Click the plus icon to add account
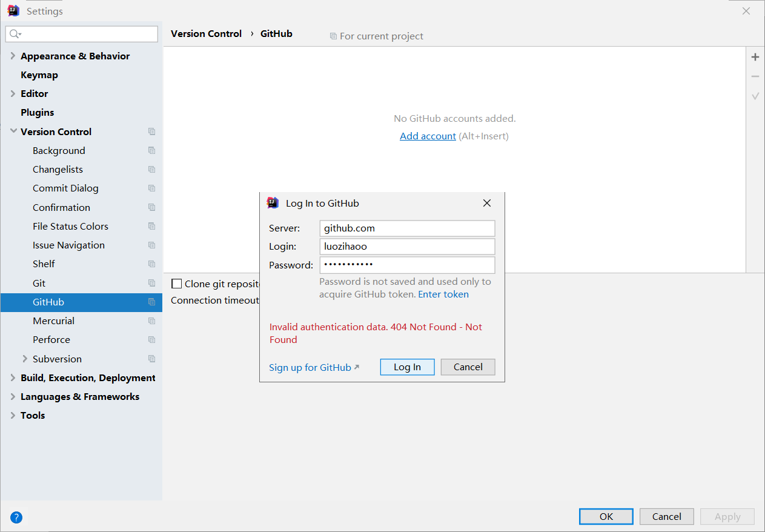This screenshot has width=765, height=532. coord(755,57)
